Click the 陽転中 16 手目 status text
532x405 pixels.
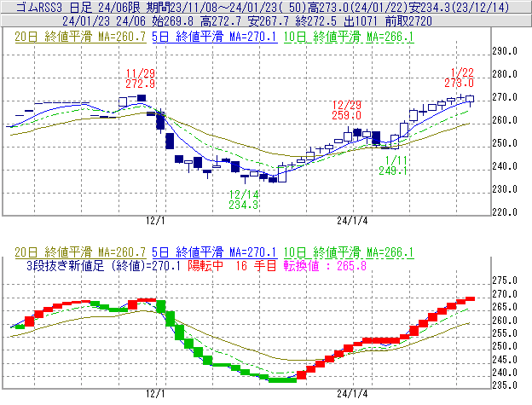point(233,265)
